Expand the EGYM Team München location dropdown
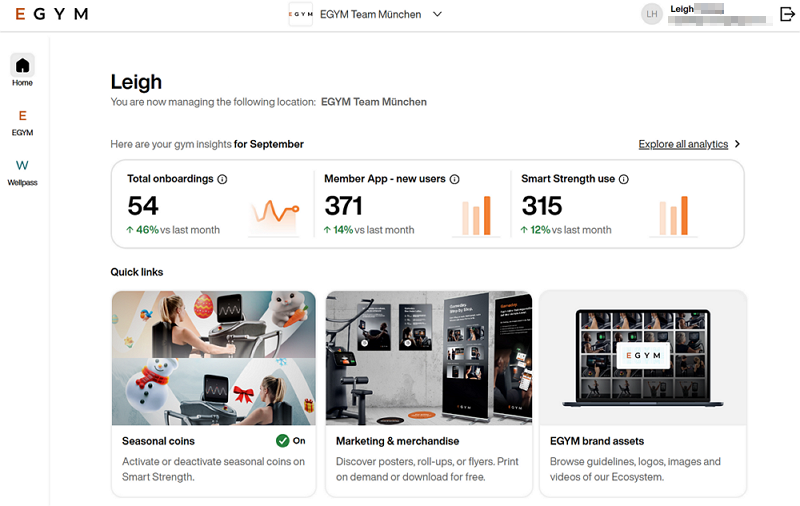Image resolution: width=800 pixels, height=506 pixels. (x=437, y=14)
